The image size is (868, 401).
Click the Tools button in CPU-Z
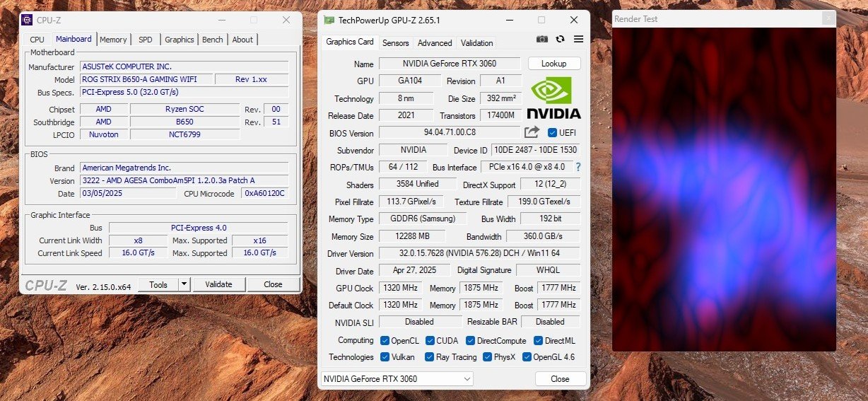(158, 284)
